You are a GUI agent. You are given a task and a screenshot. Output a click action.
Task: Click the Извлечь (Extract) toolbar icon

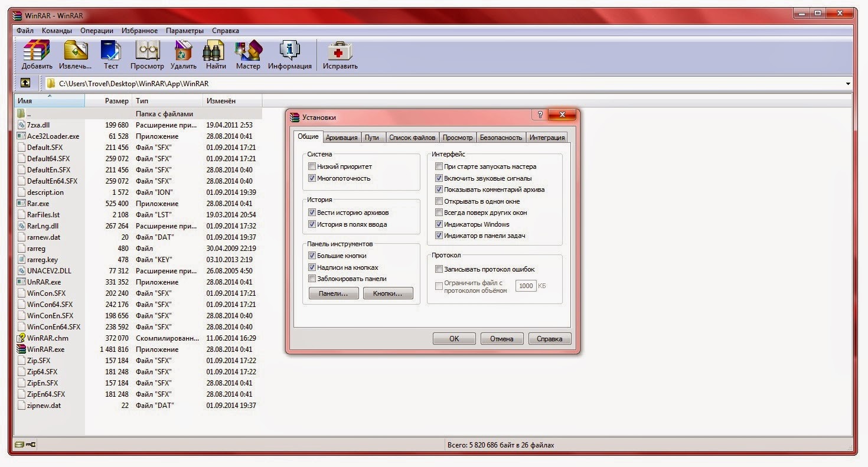pyautogui.click(x=75, y=50)
